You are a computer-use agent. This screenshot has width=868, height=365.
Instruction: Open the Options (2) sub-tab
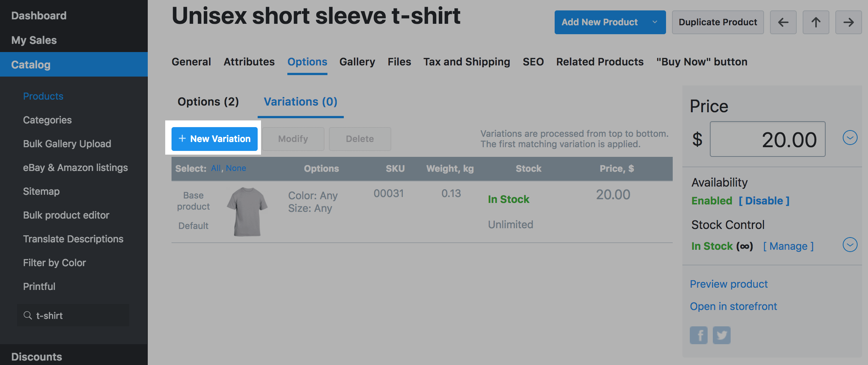[208, 102]
